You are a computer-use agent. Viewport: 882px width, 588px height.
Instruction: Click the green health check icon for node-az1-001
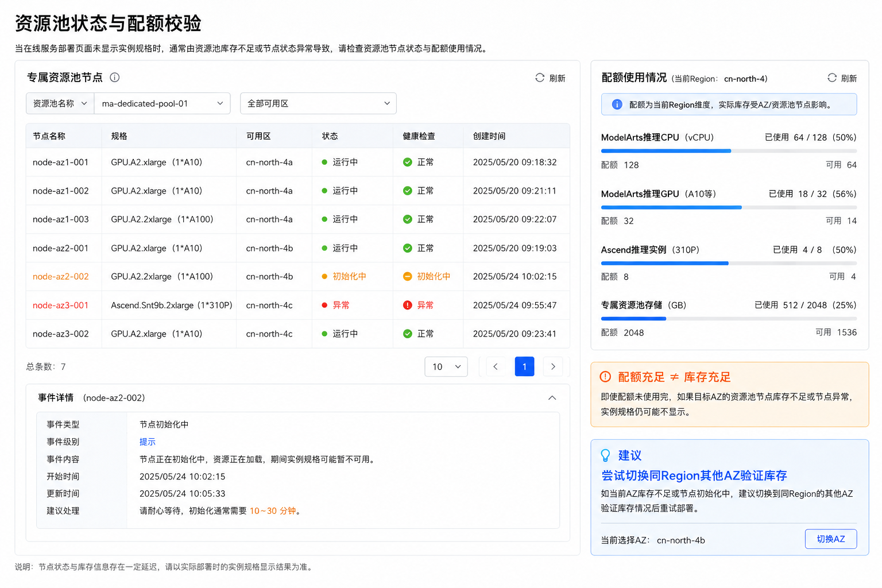click(408, 162)
